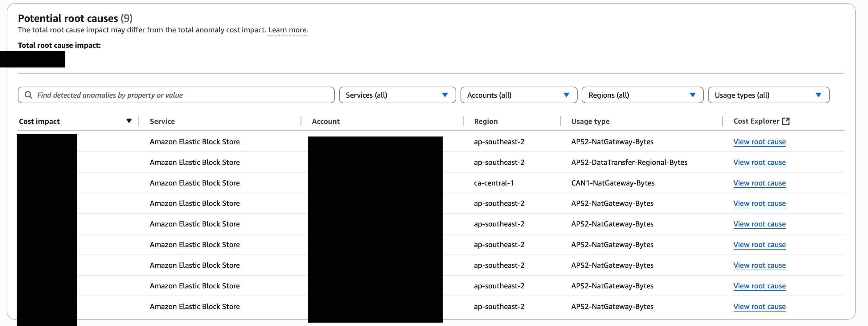Click the Regions filter dropdown arrow
This screenshot has width=868, height=326.
[693, 95]
